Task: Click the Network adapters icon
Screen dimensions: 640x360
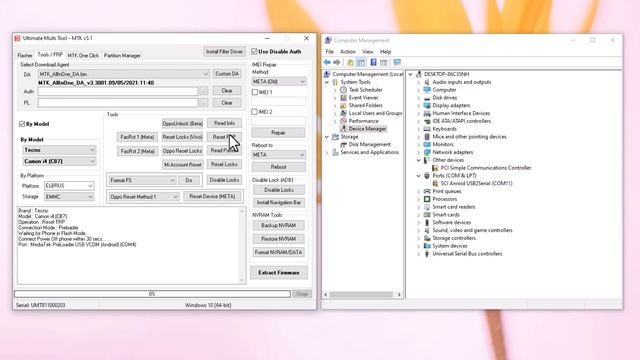Action: [427, 152]
